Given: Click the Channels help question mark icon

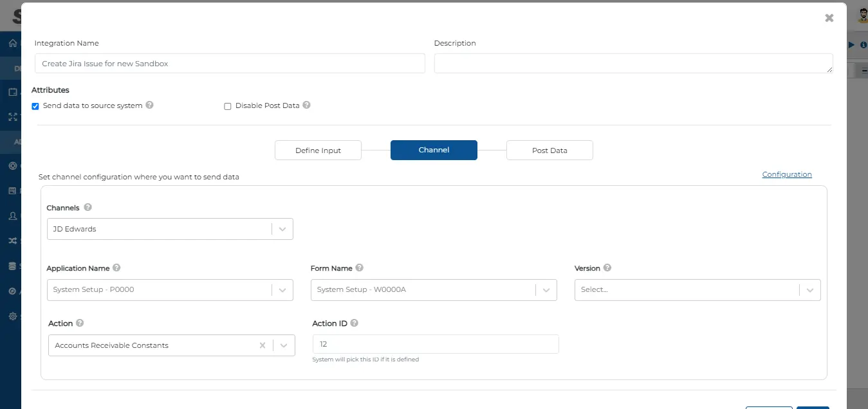Looking at the screenshot, I should 88,208.
